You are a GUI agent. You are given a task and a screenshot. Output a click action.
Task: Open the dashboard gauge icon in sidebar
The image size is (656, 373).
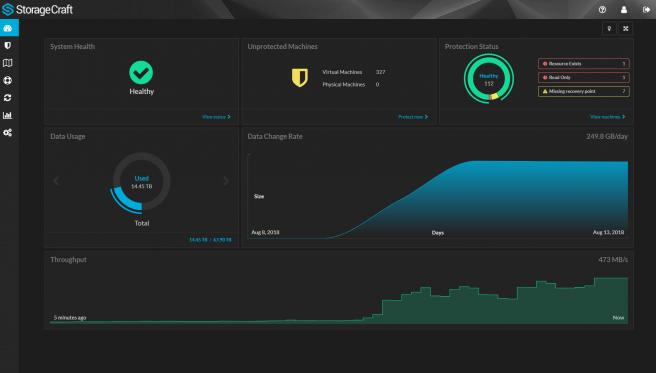pos(8,28)
